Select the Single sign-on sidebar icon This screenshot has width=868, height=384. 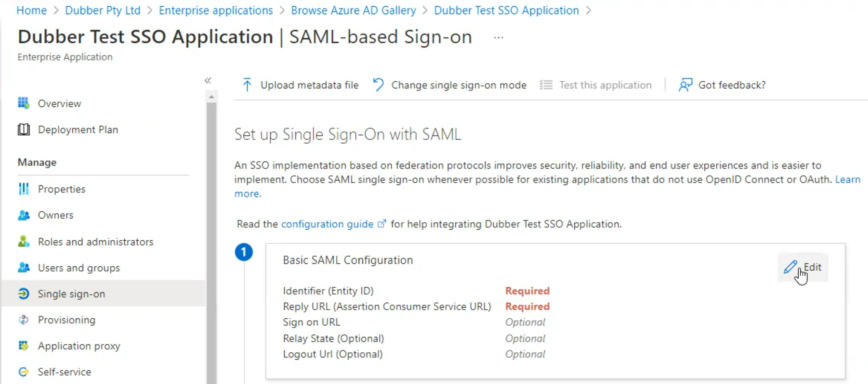pyautogui.click(x=24, y=294)
